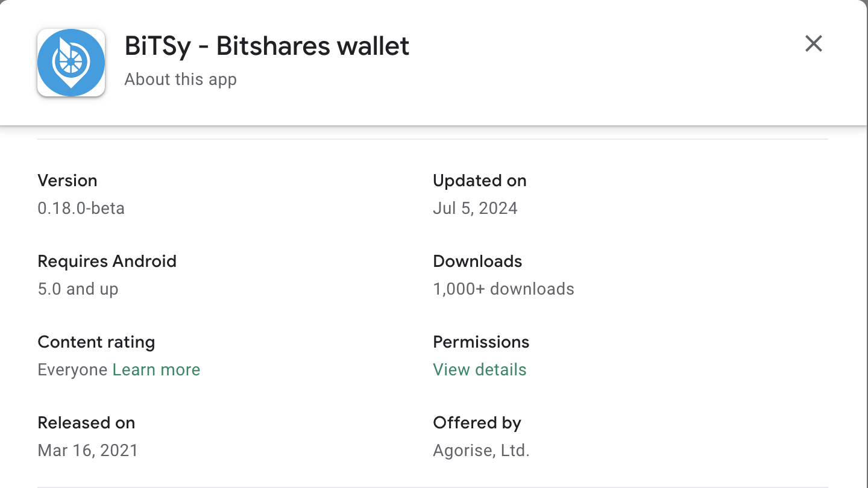The width and height of the screenshot is (868, 488).
Task: Close the About this app dialog
Action: pyautogui.click(x=814, y=43)
